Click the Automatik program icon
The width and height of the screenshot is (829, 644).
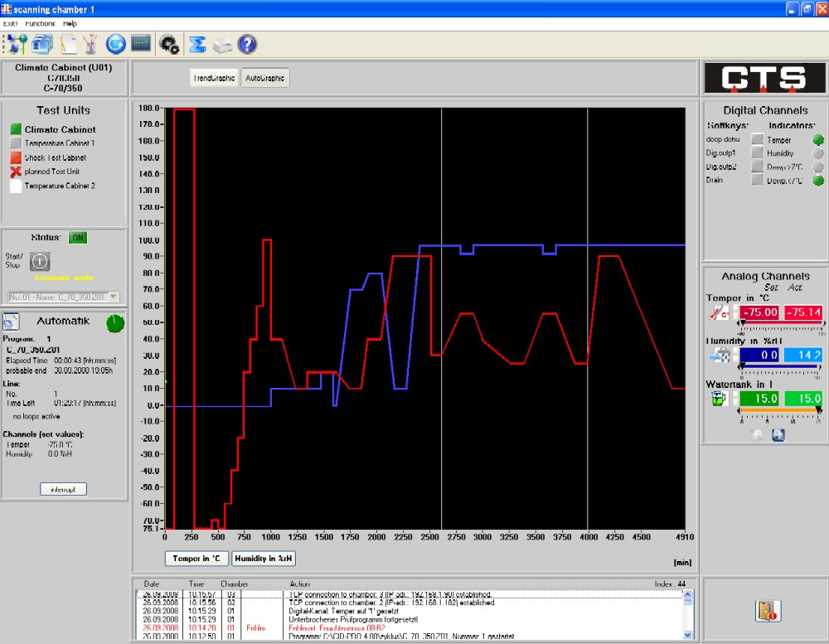click(11, 322)
